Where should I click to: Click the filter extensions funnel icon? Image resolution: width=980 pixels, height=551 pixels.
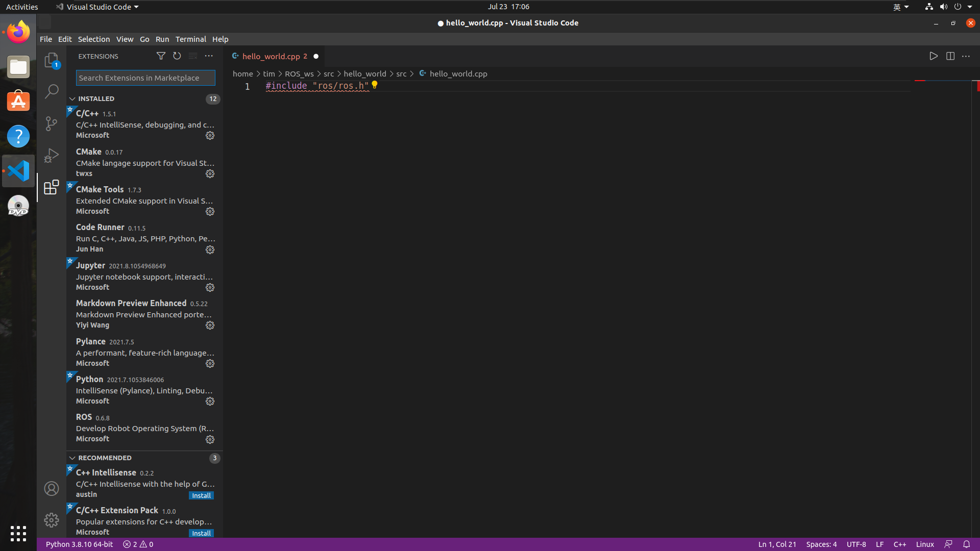pos(161,56)
